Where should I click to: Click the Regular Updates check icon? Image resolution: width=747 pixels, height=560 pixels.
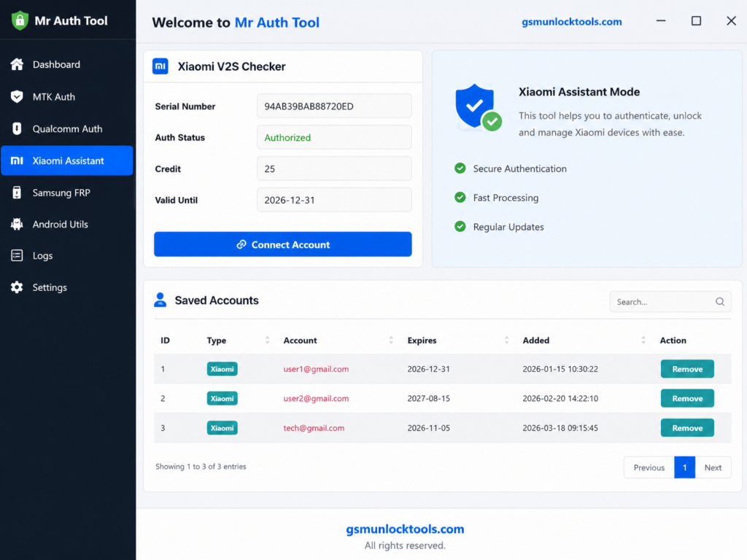[x=460, y=226]
